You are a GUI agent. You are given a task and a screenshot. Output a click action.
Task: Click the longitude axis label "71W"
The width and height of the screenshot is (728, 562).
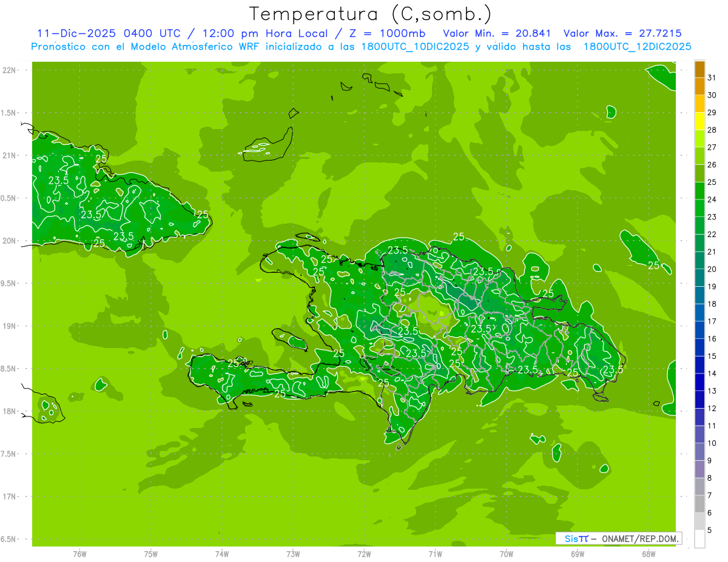coord(435,554)
